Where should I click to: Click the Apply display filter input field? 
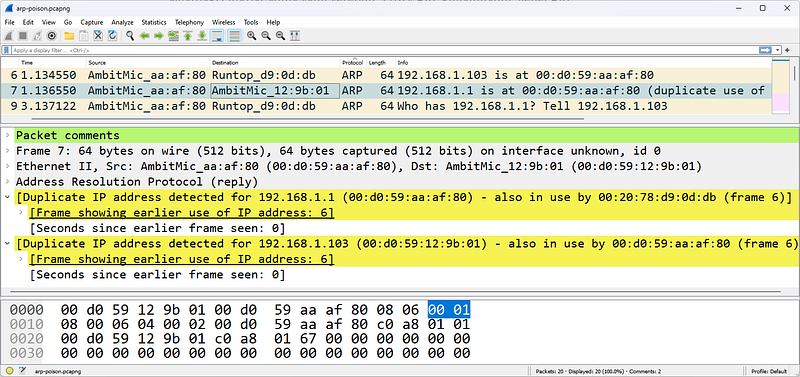click(383, 51)
